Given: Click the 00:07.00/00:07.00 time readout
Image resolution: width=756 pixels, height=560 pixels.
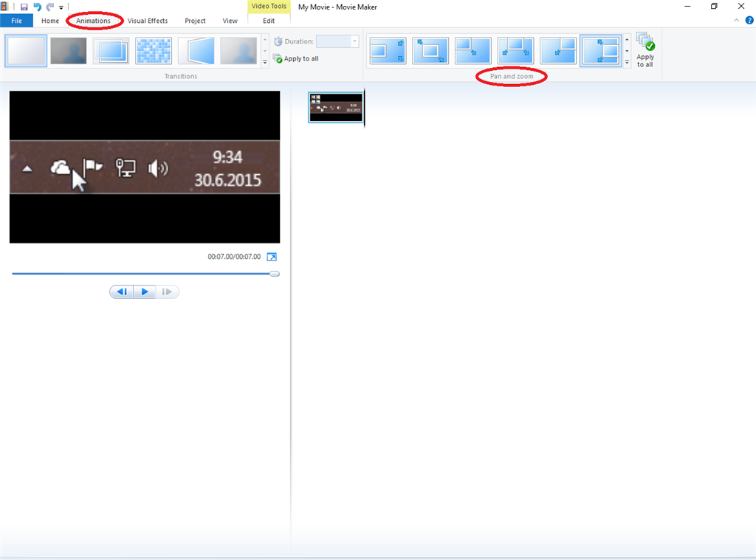Looking at the screenshot, I should (234, 257).
